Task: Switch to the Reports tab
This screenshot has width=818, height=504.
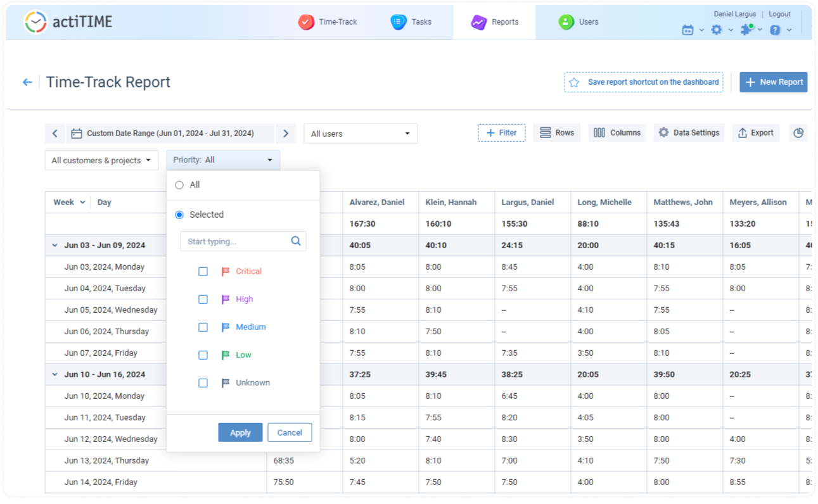Action: click(x=494, y=22)
